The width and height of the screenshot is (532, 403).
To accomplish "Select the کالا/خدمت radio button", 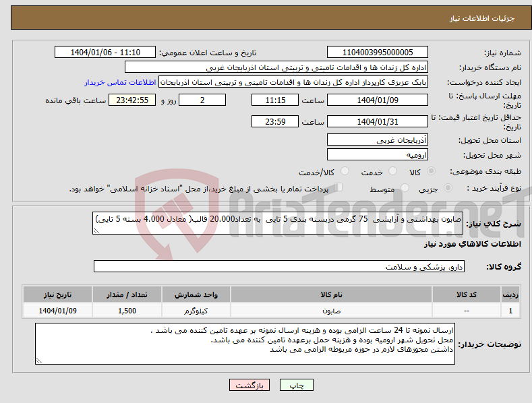I will [x=345, y=171].
